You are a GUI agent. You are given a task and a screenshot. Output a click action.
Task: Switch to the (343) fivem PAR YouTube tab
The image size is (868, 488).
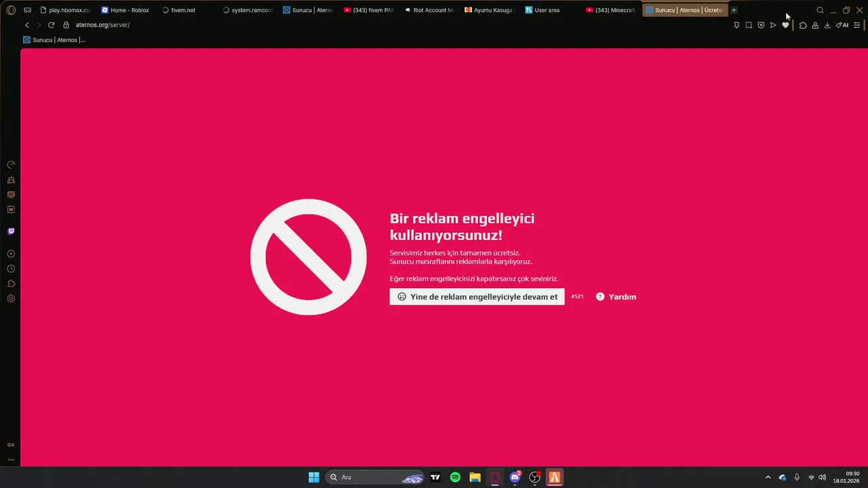[x=369, y=10]
